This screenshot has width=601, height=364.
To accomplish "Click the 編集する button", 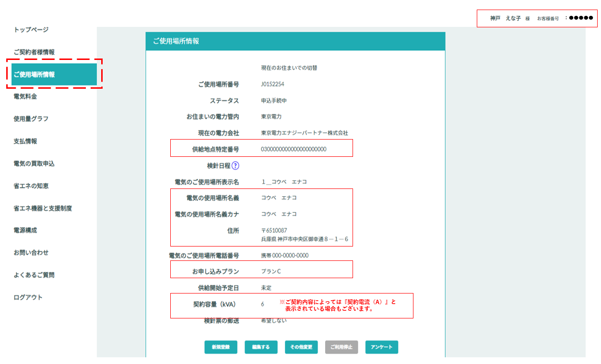I will click(261, 347).
